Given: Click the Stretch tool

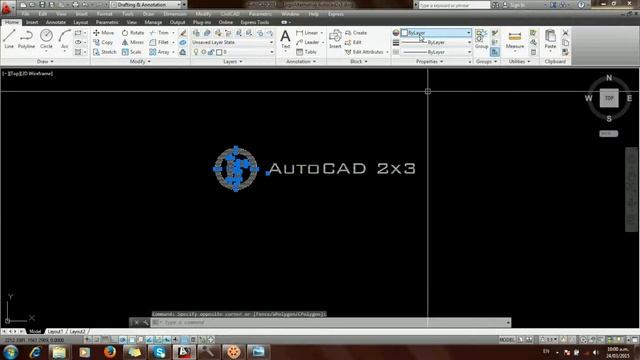Looking at the screenshot, I should point(105,52).
